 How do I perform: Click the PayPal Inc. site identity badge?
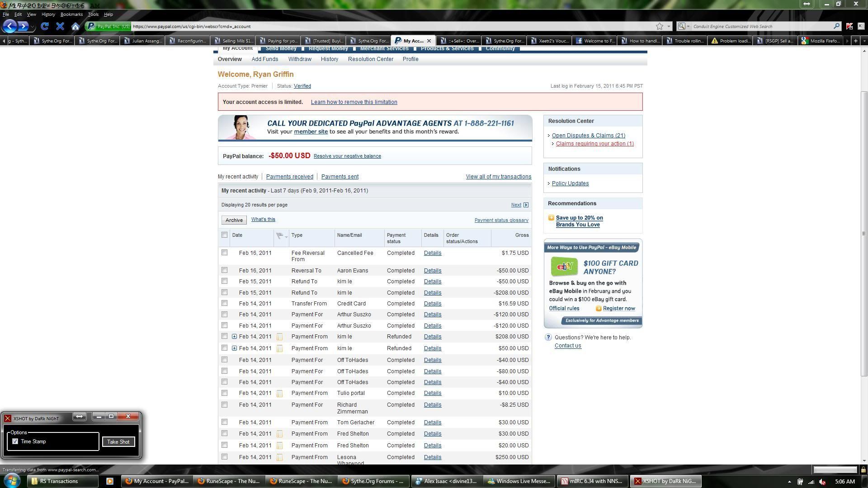pyautogui.click(x=108, y=26)
